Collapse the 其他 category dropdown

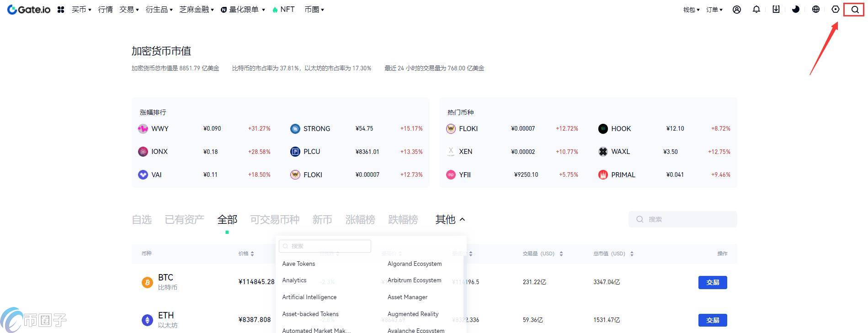pyautogui.click(x=450, y=220)
